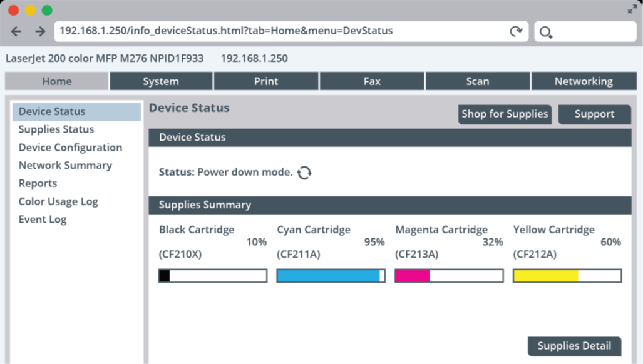Click the "Device Status" page heading
Viewport: 643px width, 364px height.
click(x=189, y=108)
